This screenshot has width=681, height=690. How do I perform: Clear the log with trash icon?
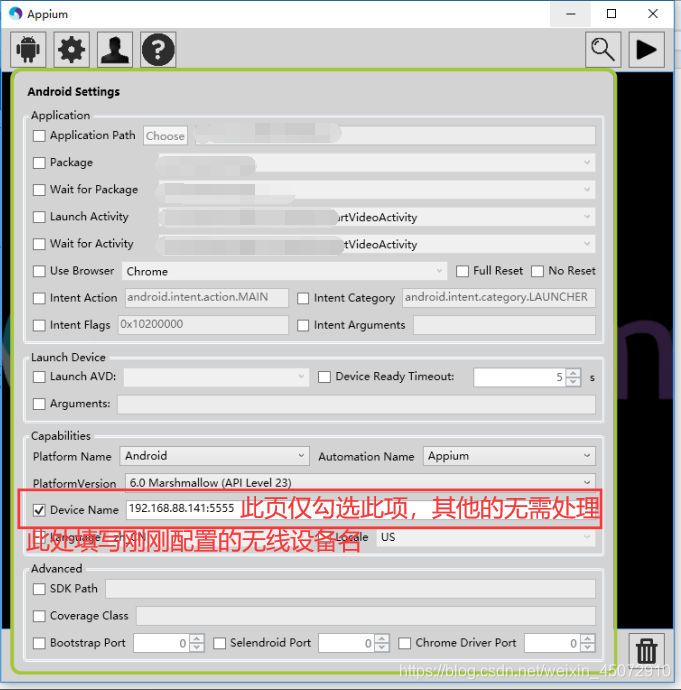pos(646,650)
